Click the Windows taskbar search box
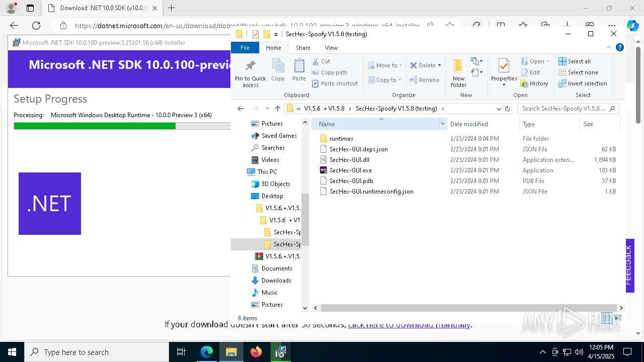This screenshot has width=644, height=362. coord(97,352)
